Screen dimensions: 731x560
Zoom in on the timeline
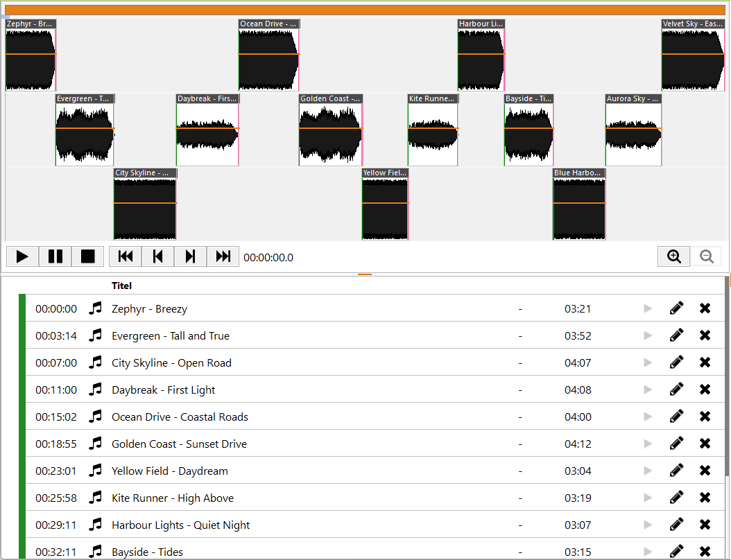pos(673,256)
